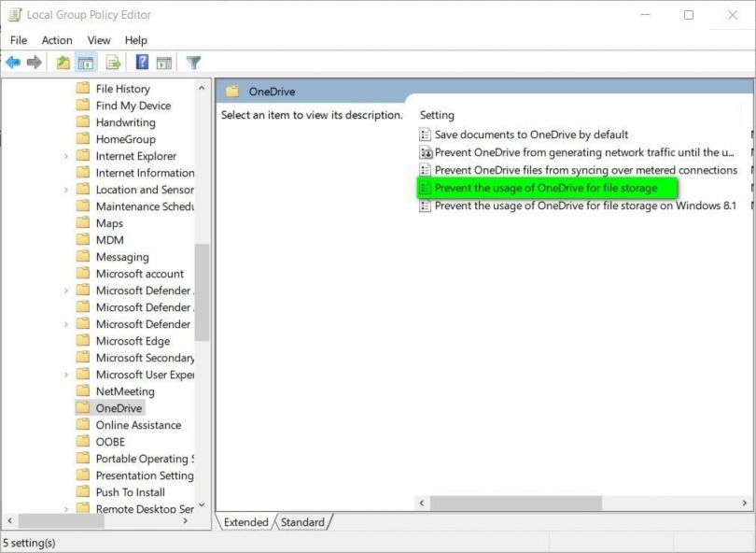Select the Up one level folder icon
The image size is (756, 553).
tap(62, 62)
